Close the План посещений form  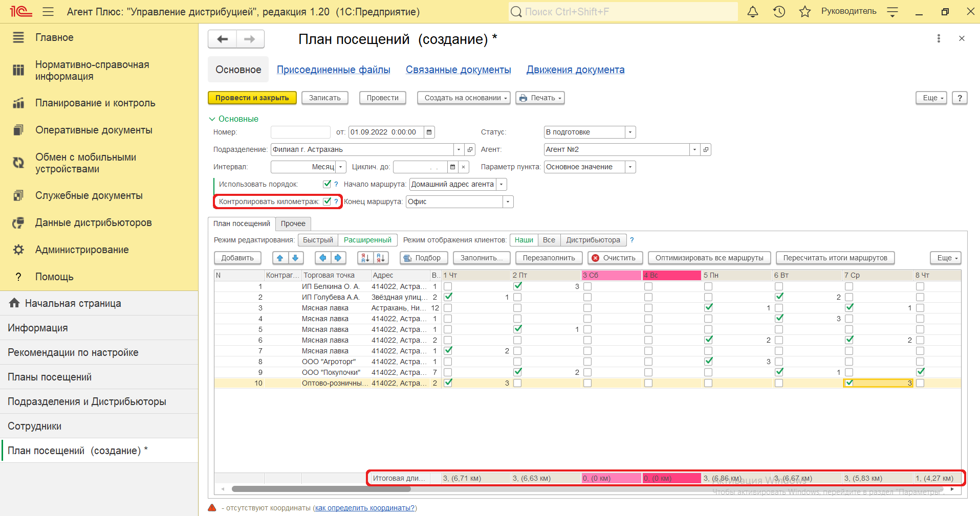(x=962, y=38)
